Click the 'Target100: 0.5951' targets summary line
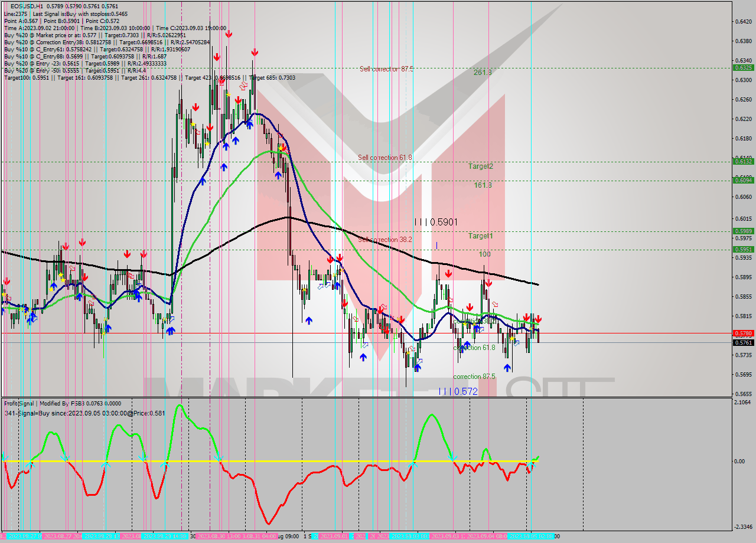 tap(150, 77)
